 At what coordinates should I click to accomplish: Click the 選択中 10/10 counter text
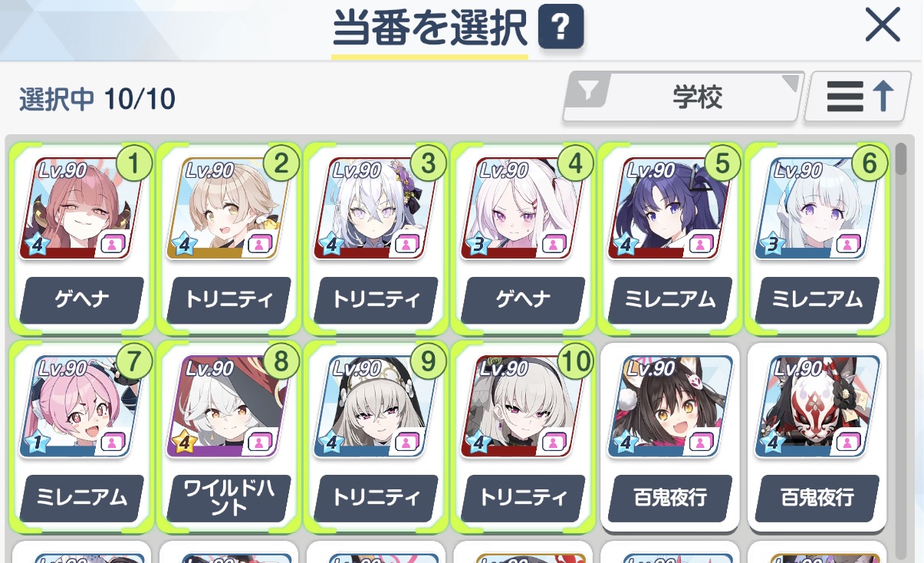tap(97, 99)
